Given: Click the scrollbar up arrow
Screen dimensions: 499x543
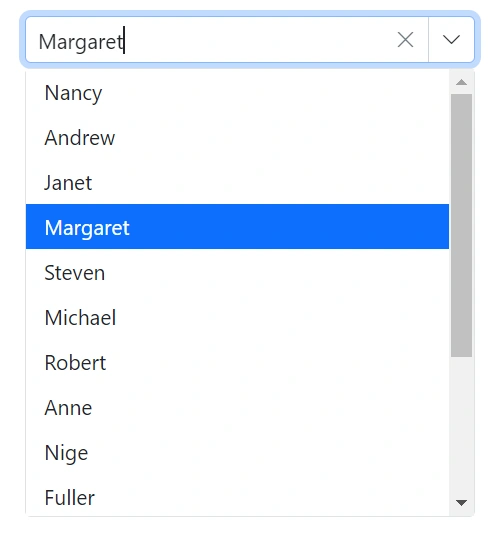Looking at the screenshot, I should click(x=461, y=82).
